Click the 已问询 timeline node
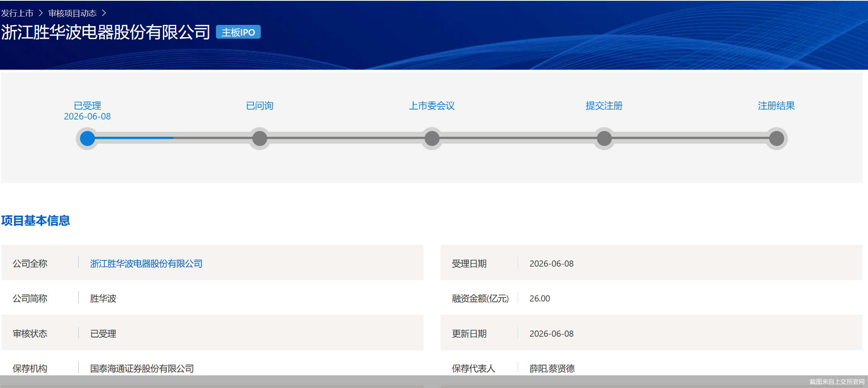The width and height of the screenshot is (868, 388). [x=260, y=138]
